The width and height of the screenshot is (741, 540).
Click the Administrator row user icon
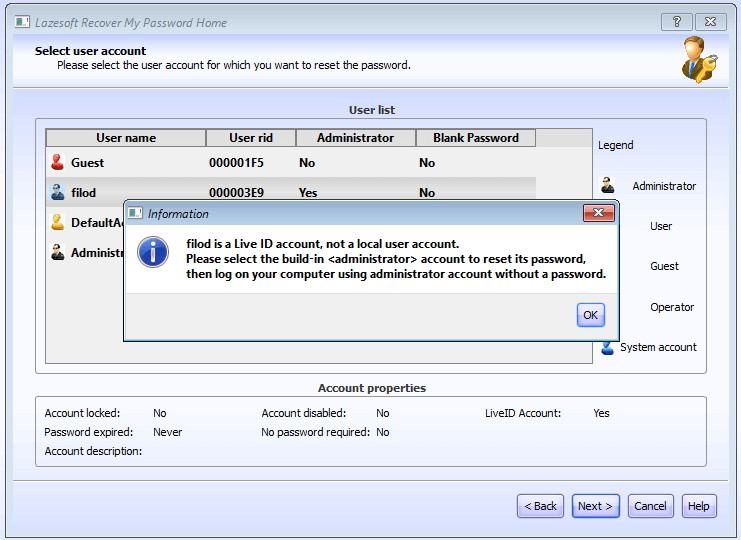pos(57,253)
